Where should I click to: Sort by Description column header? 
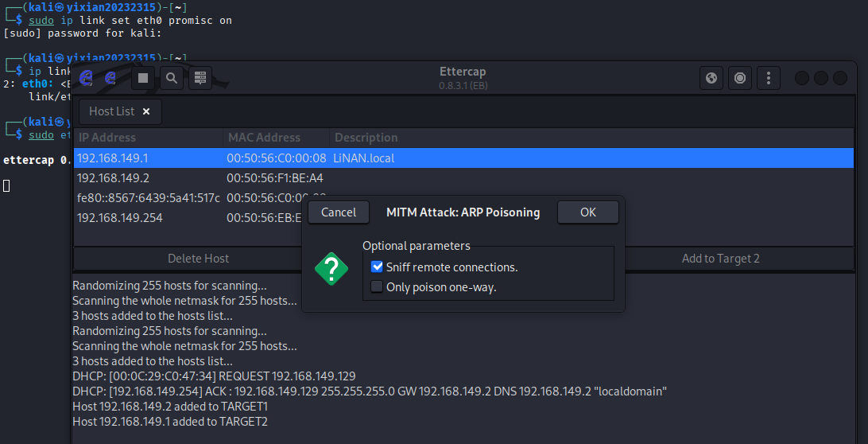[x=366, y=138]
